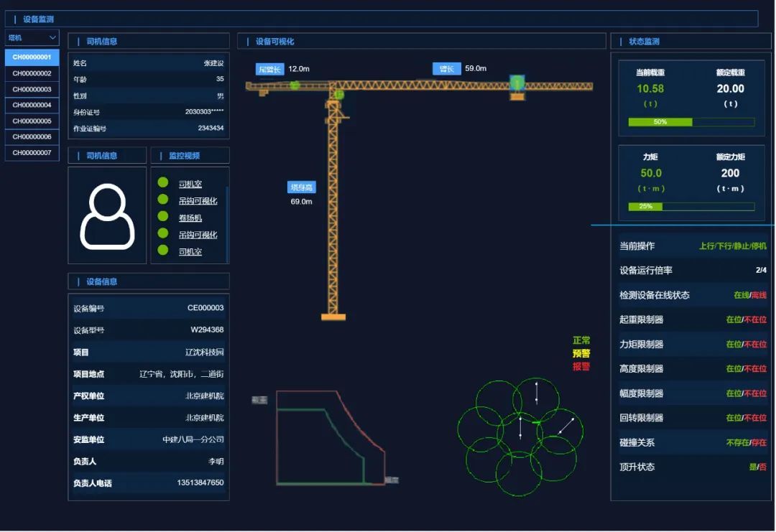Click the 尾臂长 label tag
The width and height of the screenshot is (776, 532).
click(x=270, y=69)
